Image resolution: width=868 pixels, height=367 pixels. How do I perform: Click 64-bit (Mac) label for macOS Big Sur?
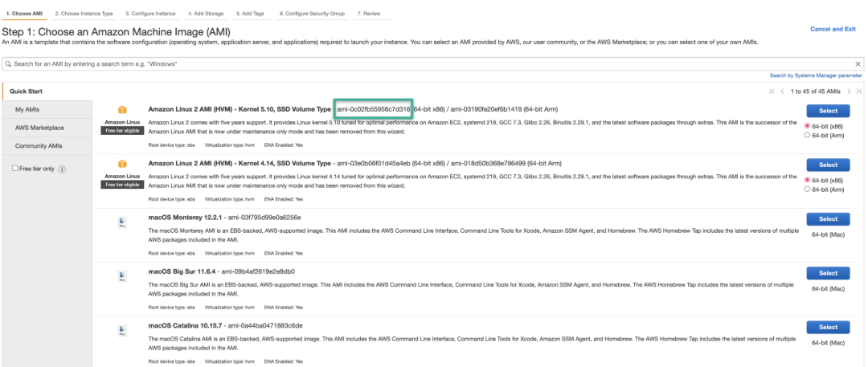828,289
